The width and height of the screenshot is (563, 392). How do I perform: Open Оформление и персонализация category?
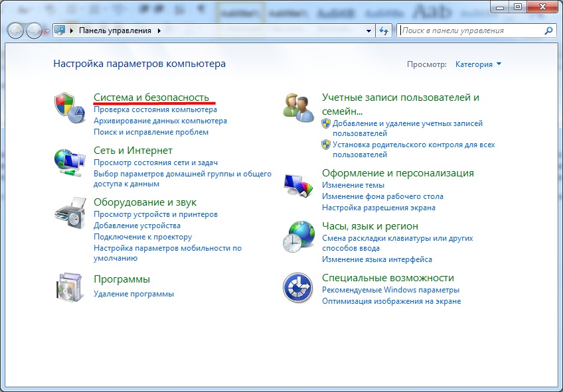pos(398,173)
